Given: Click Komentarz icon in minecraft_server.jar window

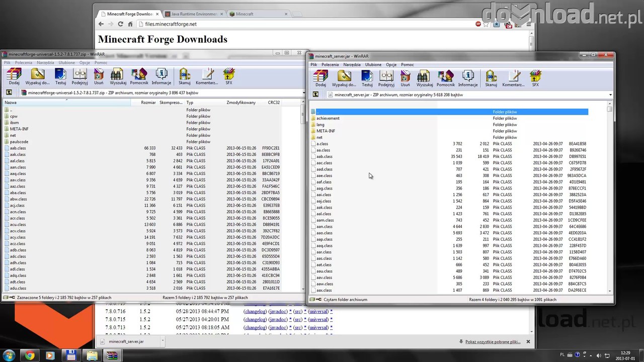Looking at the screenshot, I should [513, 78].
